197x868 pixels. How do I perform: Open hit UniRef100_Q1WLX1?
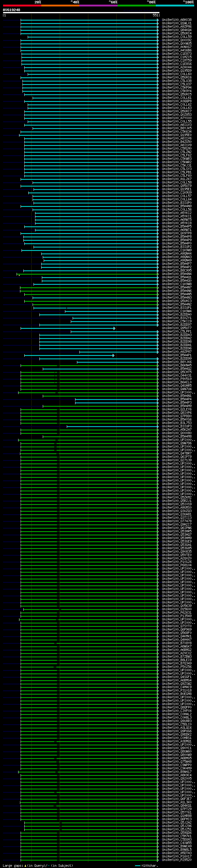point(177,23)
